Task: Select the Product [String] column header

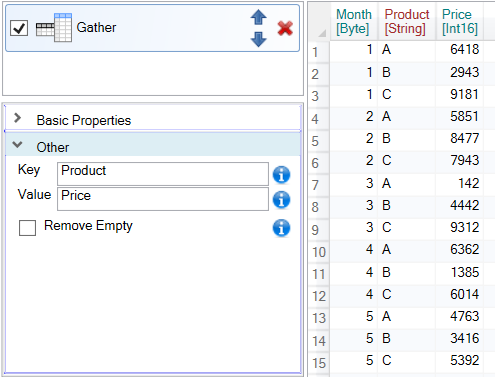Action: coord(407,21)
